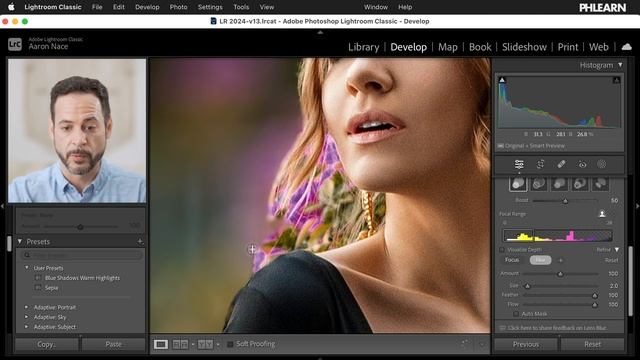
Task: Open the Reference view options dropdown arrow
Action: click(x=193, y=344)
